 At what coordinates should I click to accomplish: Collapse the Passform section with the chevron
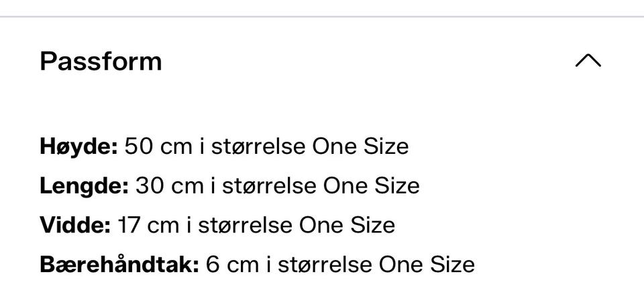pos(588,60)
